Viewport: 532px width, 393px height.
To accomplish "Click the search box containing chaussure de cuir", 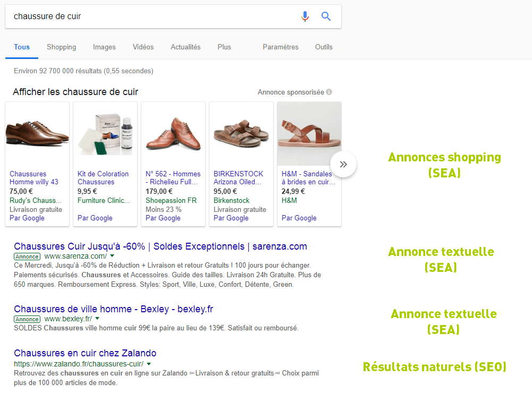I will click(x=173, y=16).
